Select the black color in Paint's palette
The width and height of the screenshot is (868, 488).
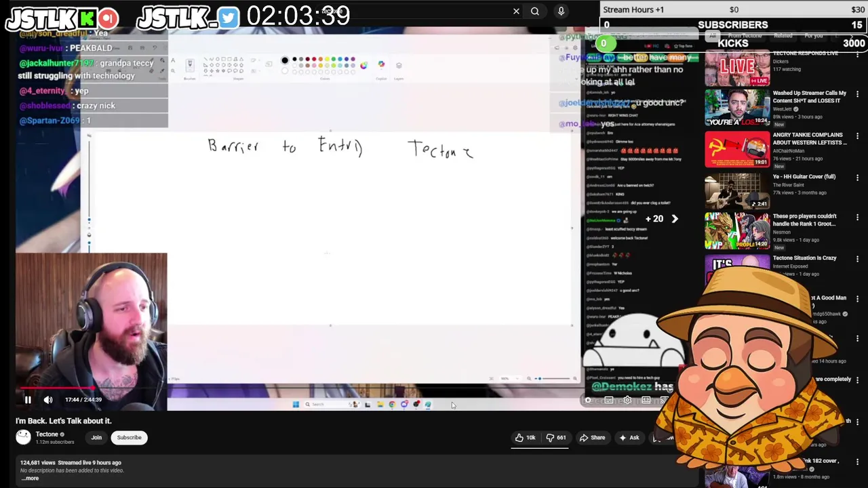[294, 59]
